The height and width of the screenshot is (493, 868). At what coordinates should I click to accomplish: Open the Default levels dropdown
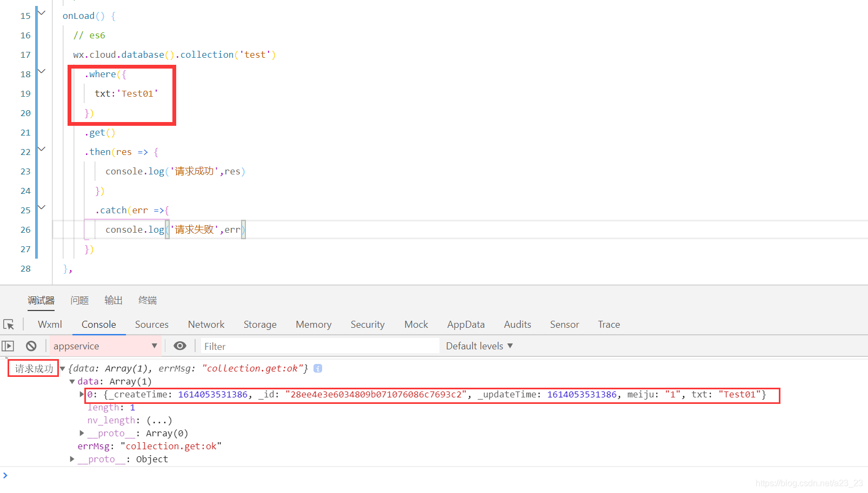tap(479, 346)
